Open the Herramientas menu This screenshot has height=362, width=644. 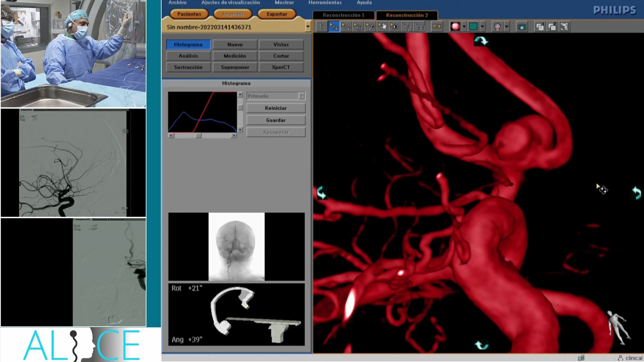point(325,3)
